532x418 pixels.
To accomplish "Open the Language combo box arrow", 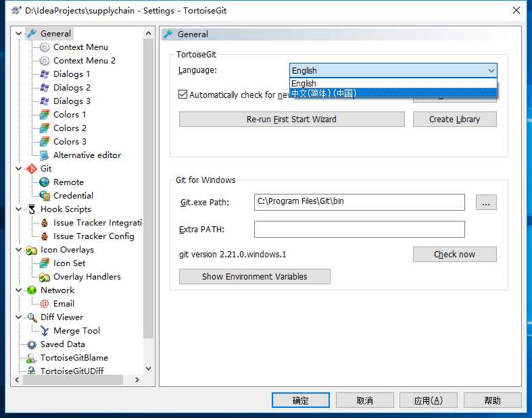I will tap(491, 70).
